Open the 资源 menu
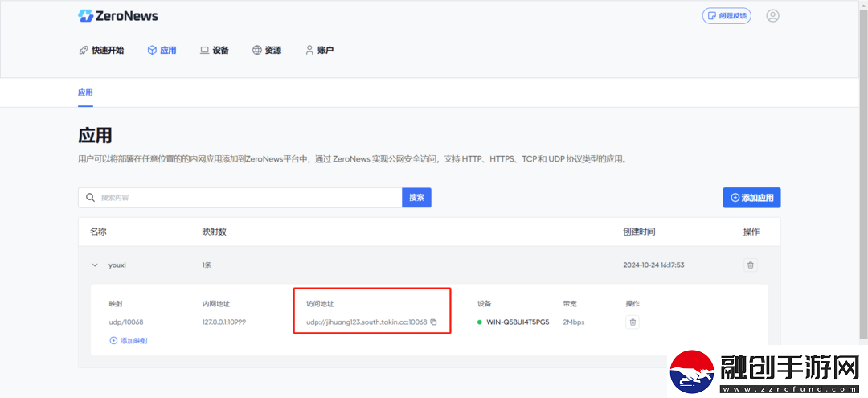The width and height of the screenshot is (868, 398). 267,51
